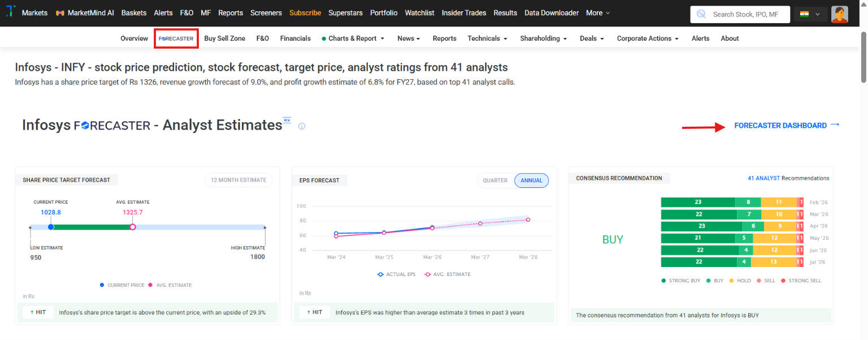The image size is (868, 340).
Task: Click the 1325.7 average estimate value
Action: (x=133, y=212)
